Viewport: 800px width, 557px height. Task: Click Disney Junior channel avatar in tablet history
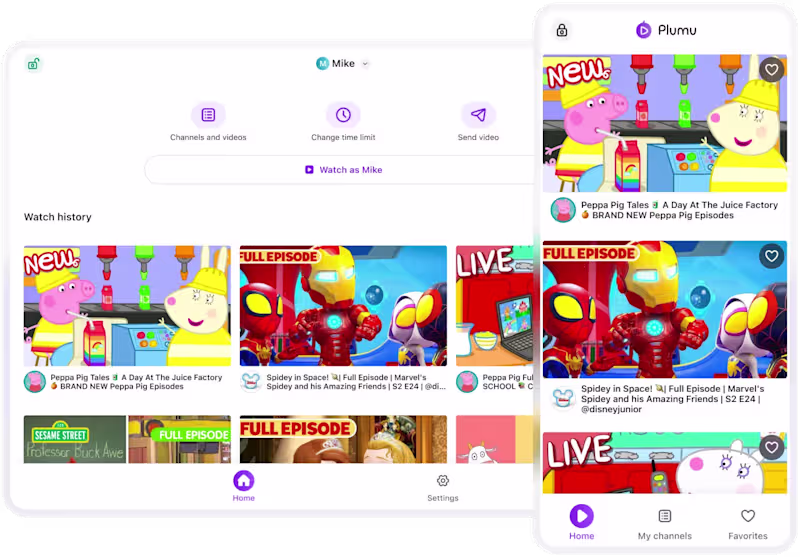[251, 382]
